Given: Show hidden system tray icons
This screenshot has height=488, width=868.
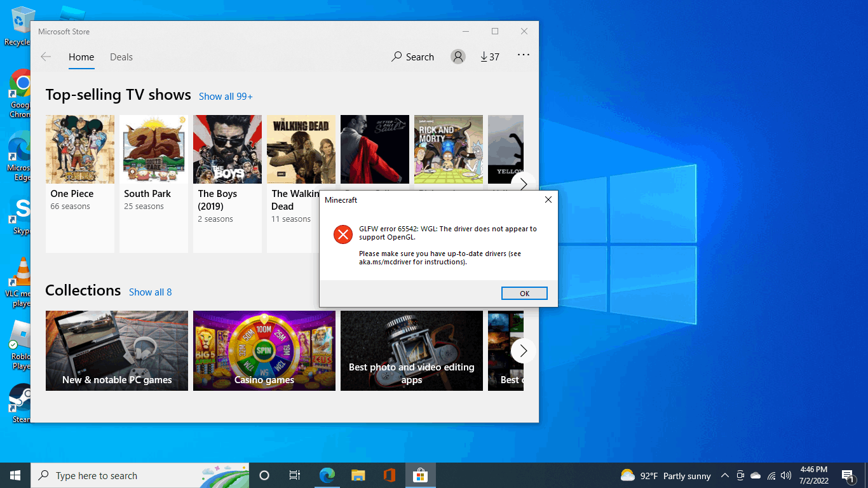Looking at the screenshot, I should click(724, 475).
